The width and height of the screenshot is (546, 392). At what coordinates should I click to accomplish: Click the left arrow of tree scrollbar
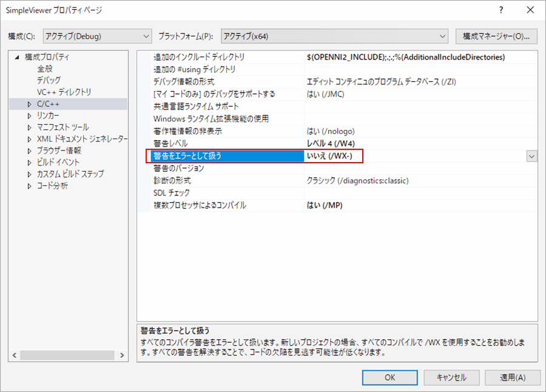coord(15,356)
